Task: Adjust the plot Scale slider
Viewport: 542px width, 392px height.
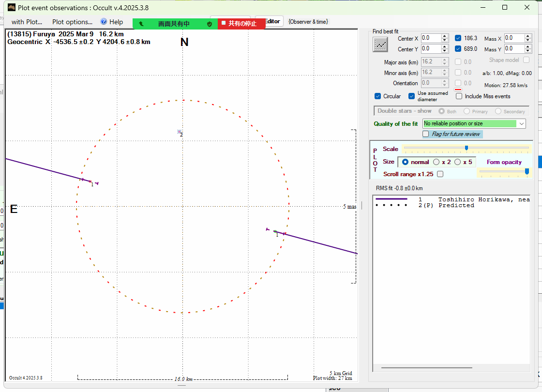Action: point(466,148)
